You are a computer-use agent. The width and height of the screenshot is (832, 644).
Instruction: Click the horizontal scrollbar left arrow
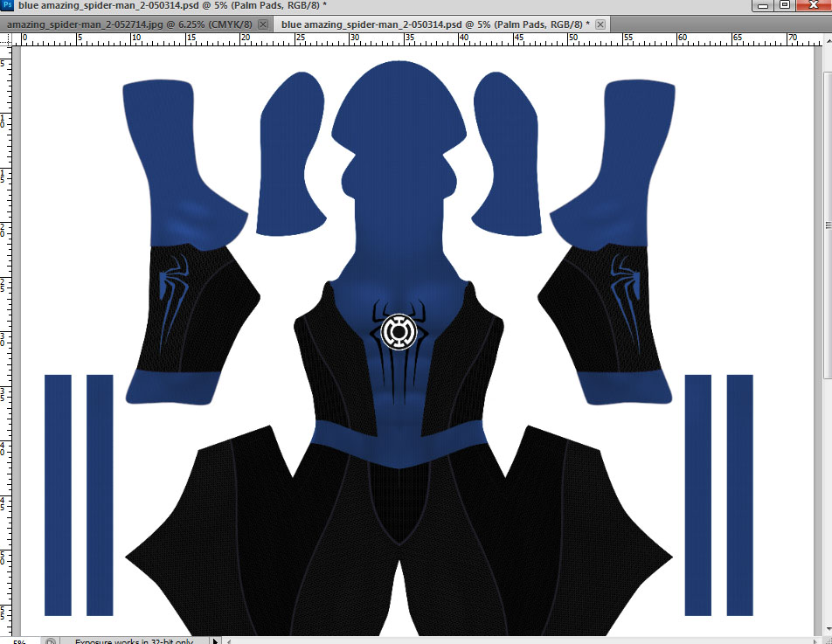229,641
